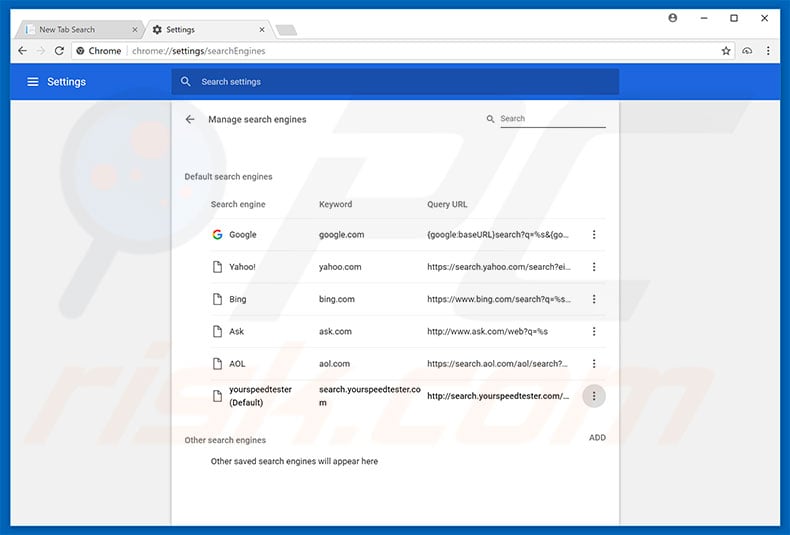
Task: Open more actions for Ask
Action: click(x=594, y=331)
